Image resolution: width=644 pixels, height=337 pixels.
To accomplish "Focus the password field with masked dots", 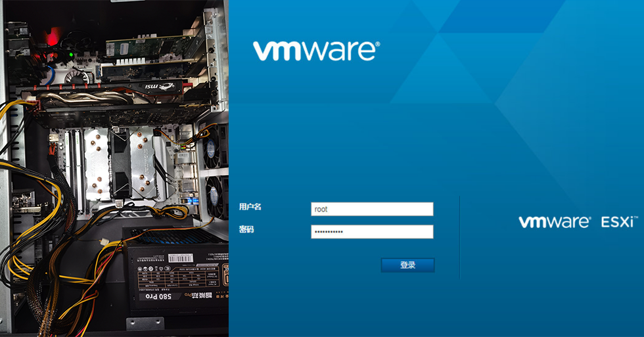I will (372, 231).
